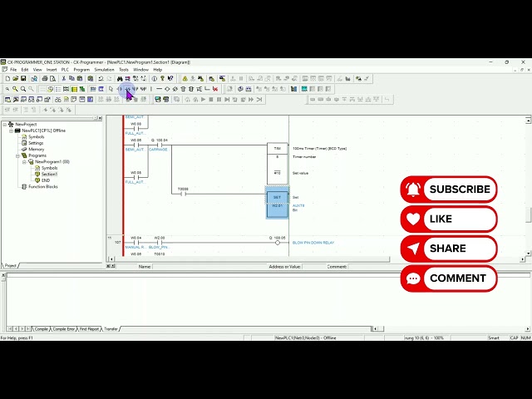Click the Copy toolbar icon
Viewport: 532px width, 399px height.
[71, 79]
